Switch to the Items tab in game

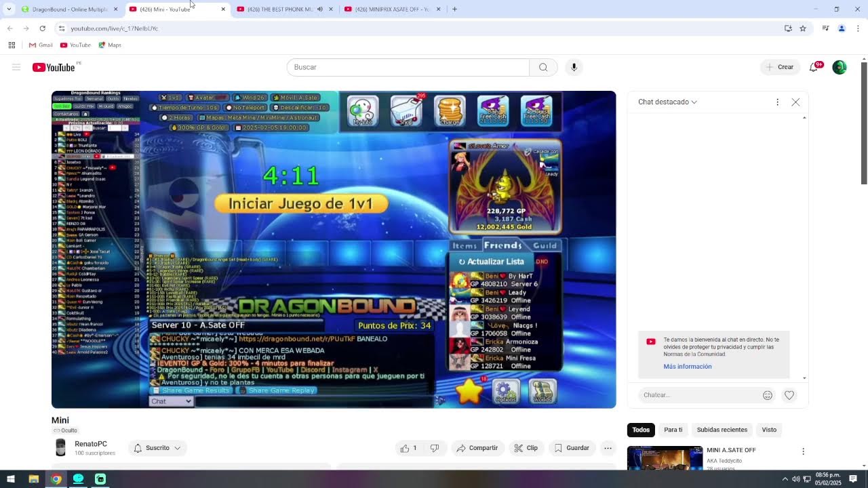(x=465, y=245)
